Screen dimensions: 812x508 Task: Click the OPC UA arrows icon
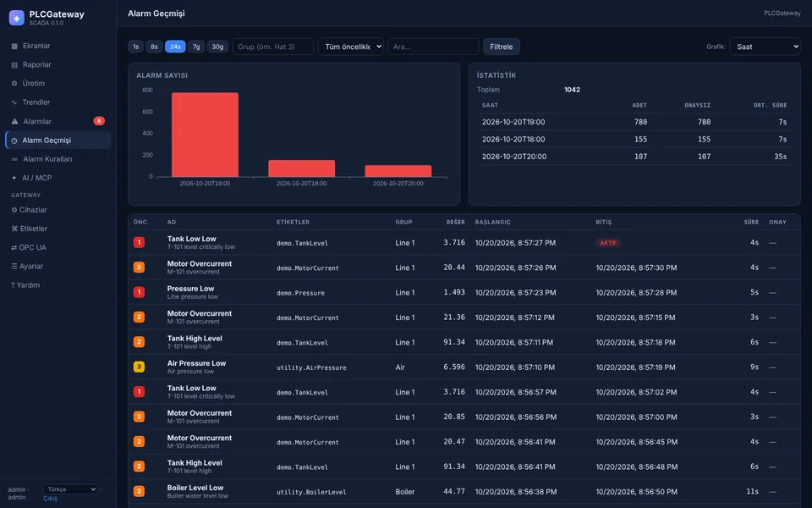click(x=14, y=248)
